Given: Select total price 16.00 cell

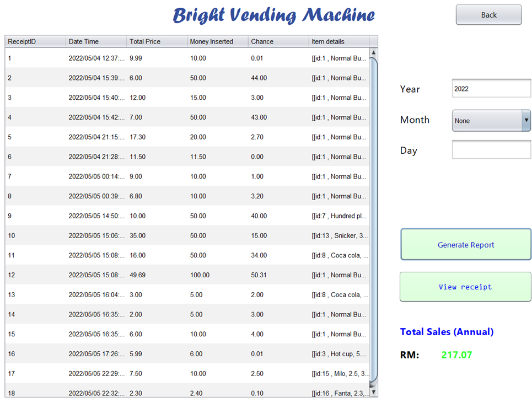Looking at the screenshot, I should point(157,255).
